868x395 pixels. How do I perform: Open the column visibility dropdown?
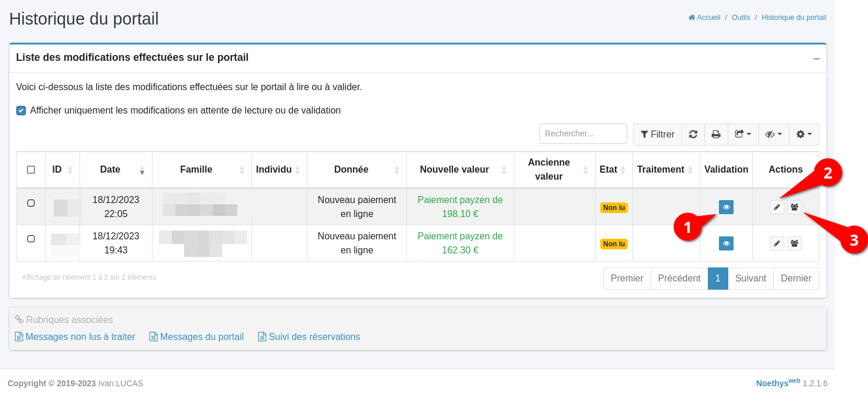point(773,134)
